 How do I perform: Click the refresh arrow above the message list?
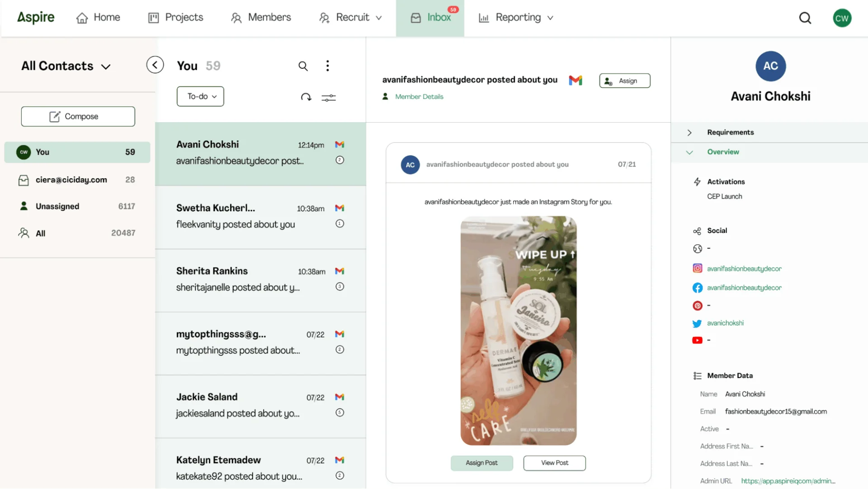306,97
